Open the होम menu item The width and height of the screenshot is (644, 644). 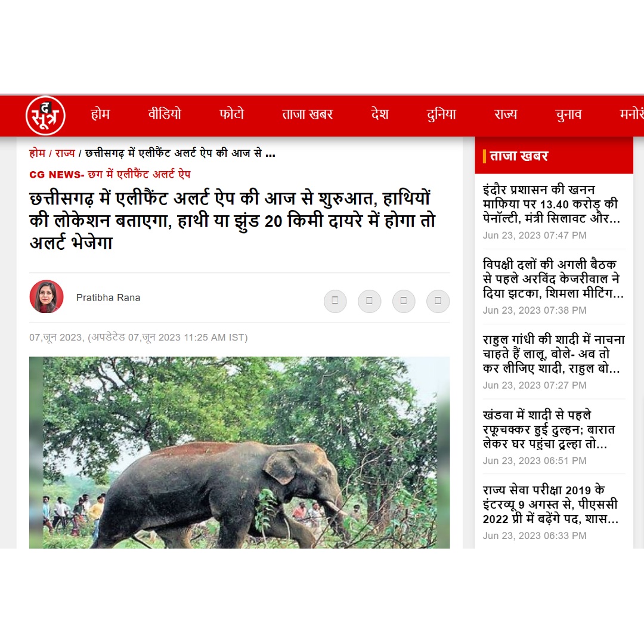tap(100, 114)
